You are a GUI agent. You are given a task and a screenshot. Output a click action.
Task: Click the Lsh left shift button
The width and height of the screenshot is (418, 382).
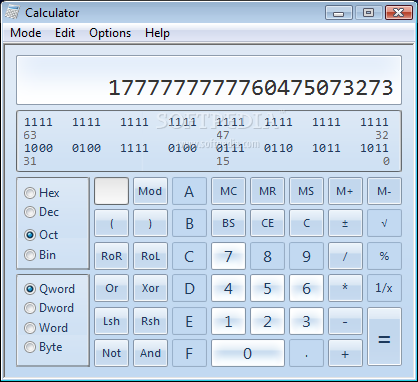coord(111,321)
